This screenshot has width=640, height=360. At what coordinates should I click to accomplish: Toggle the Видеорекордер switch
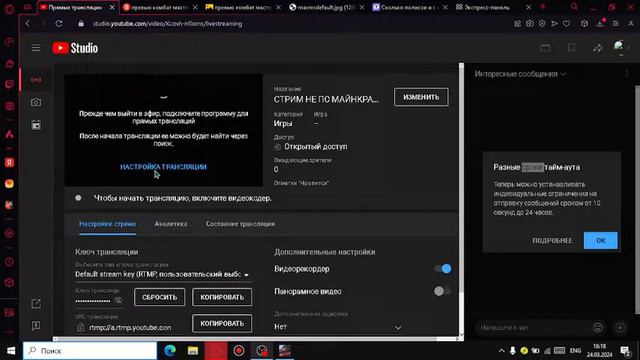tap(443, 269)
